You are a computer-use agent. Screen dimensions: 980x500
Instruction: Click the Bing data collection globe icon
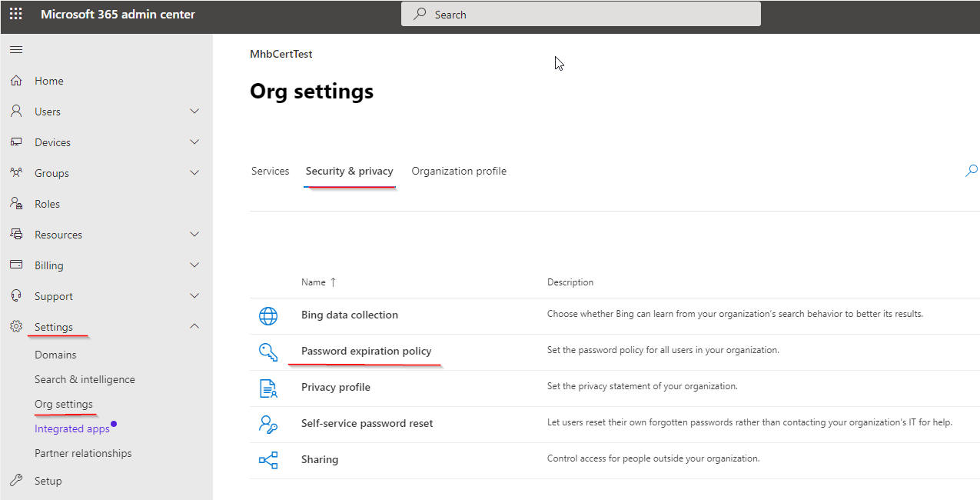tap(268, 315)
